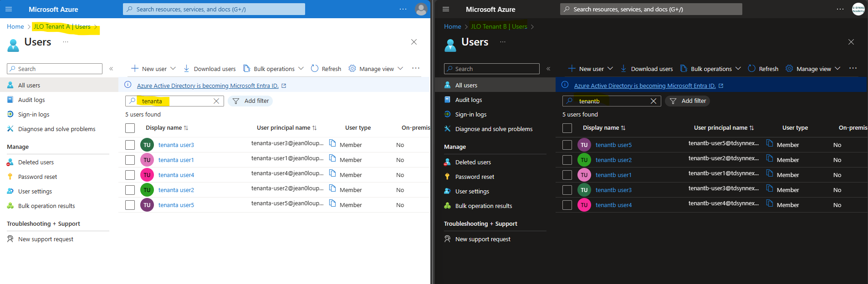This screenshot has width=868, height=284.
Task: Copy UPN icon for tenantb-user2
Action: (x=770, y=158)
